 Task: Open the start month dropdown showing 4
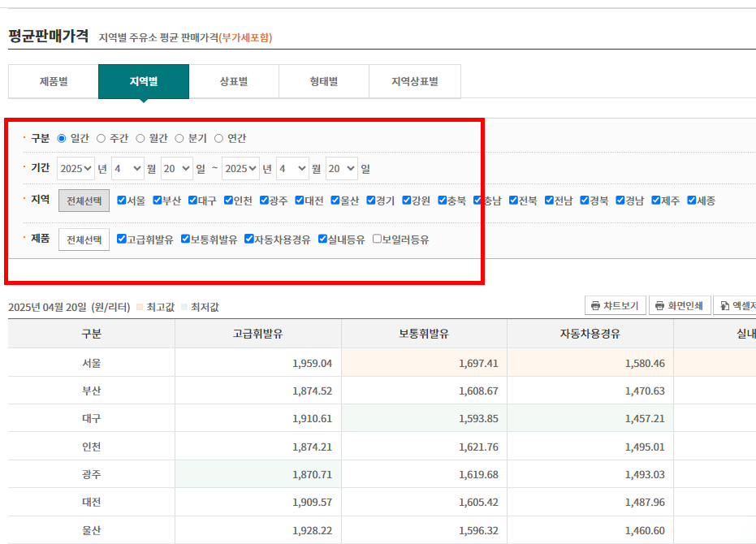click(127, 168)
